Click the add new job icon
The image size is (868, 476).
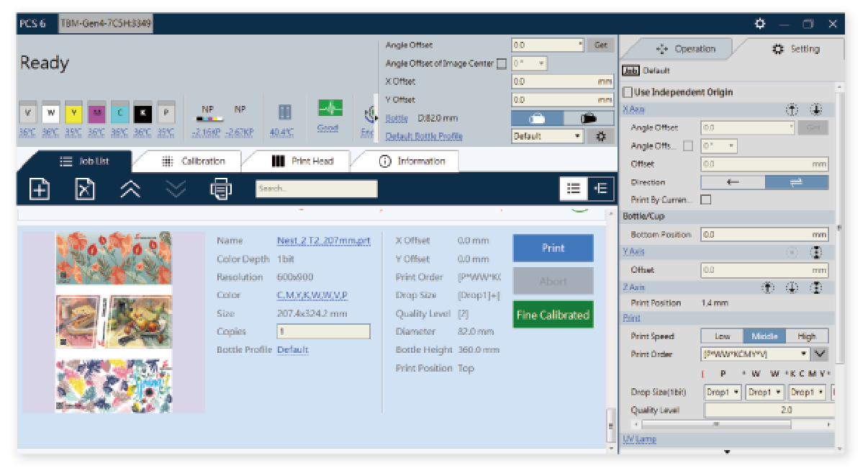[x=40, y=189]
